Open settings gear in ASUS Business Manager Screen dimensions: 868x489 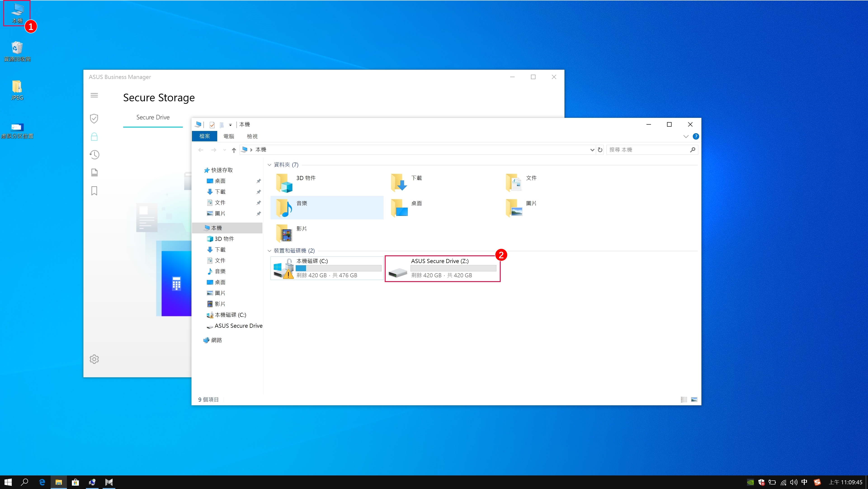coord(94,359)
